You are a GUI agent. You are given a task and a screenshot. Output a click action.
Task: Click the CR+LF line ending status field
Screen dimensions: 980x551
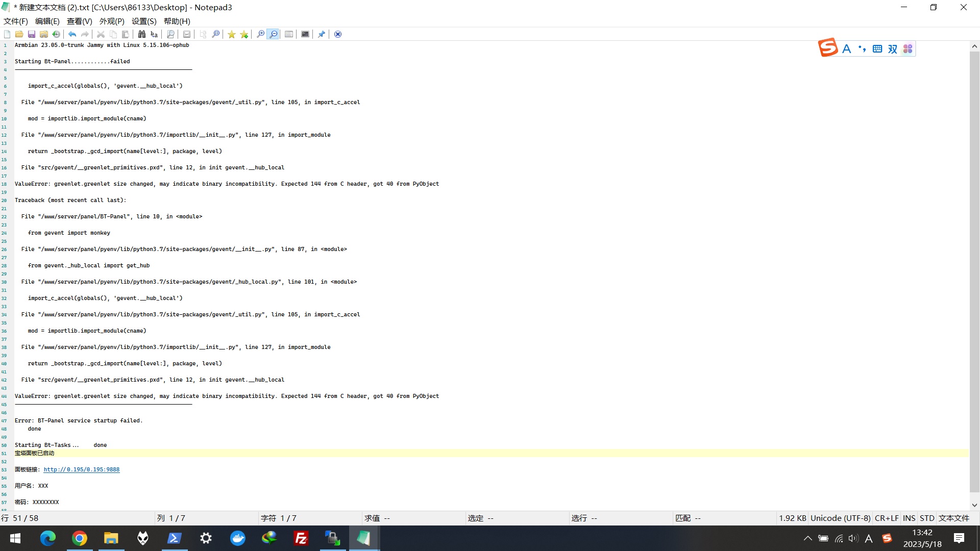tap(887, 518)
